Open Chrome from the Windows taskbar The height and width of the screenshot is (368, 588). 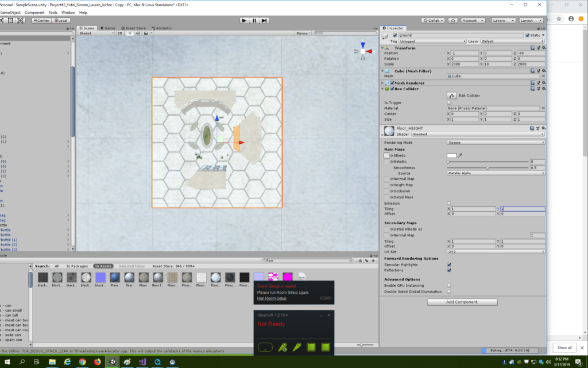point(82,362)
